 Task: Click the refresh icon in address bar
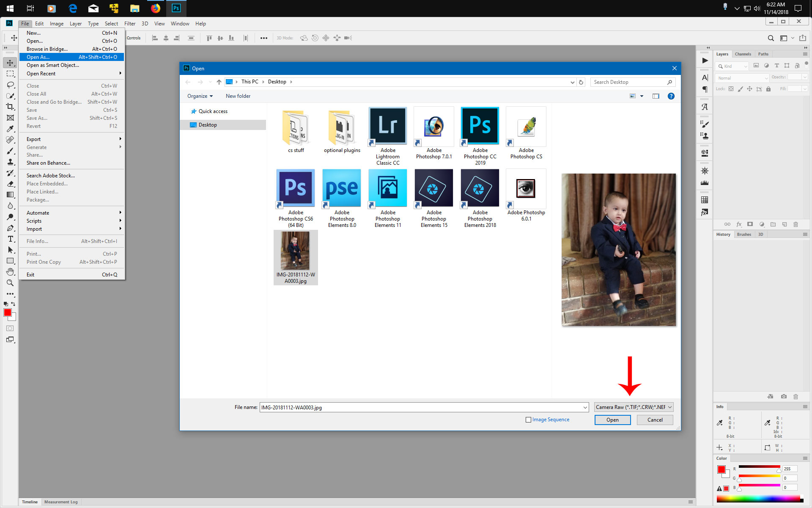(581, 82)
